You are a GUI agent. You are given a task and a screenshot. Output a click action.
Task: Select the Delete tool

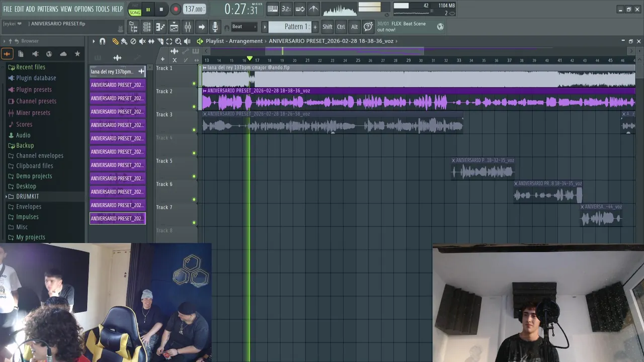pos(133,41)
